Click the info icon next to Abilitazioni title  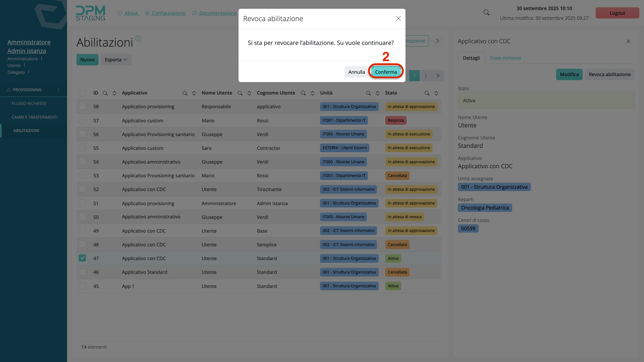138,39
